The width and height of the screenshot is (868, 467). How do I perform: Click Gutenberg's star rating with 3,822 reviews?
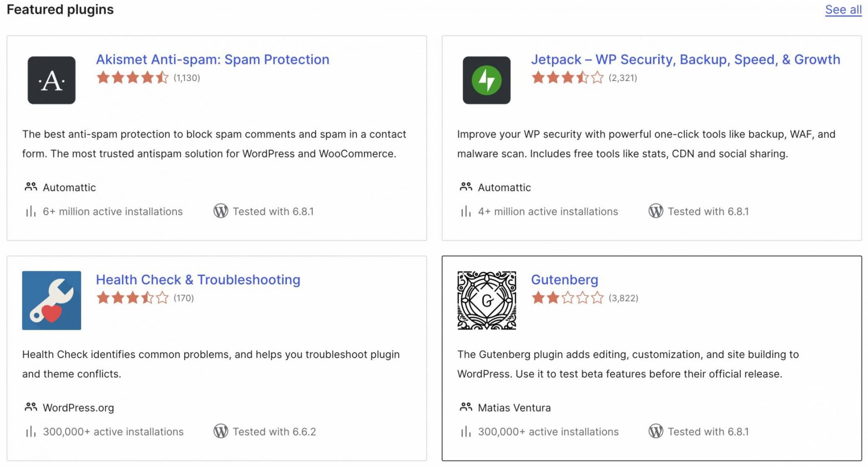coord(567,298)
